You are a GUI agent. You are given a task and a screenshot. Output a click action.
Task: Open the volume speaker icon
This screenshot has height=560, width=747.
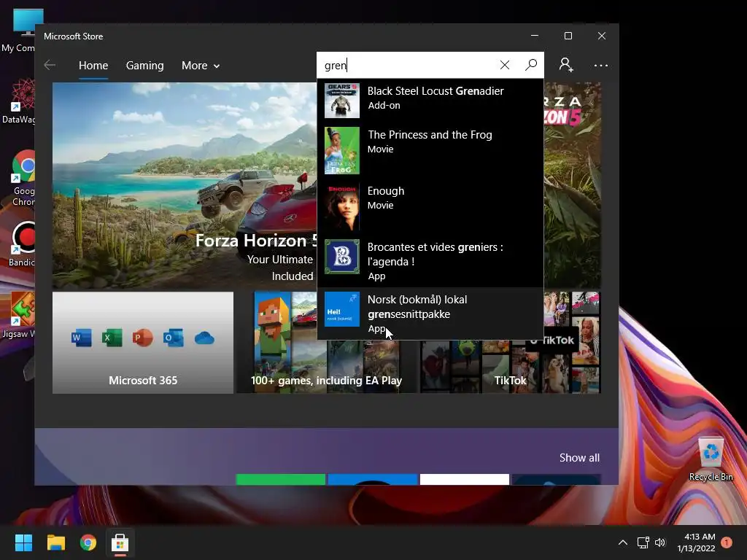pyautogui.click(x=659, y=542)
